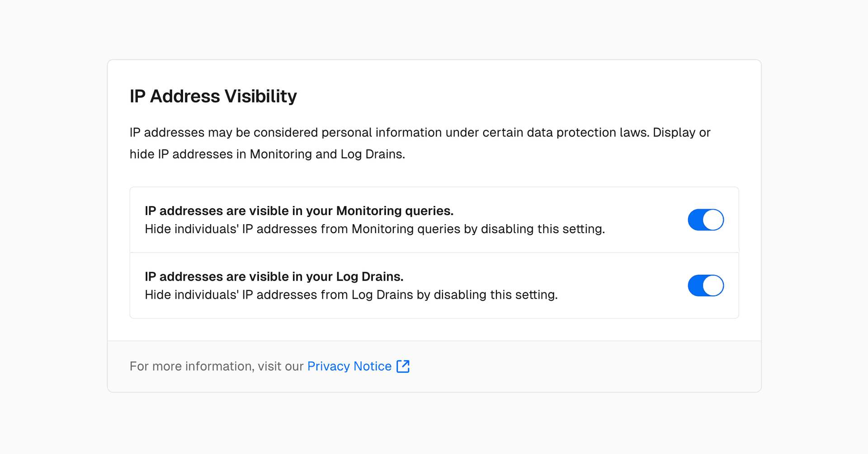Click 'Display or' text ending first description line
The width and height of the screenshot is (868, 454).
pyautogui.click(x=681, y=133)
